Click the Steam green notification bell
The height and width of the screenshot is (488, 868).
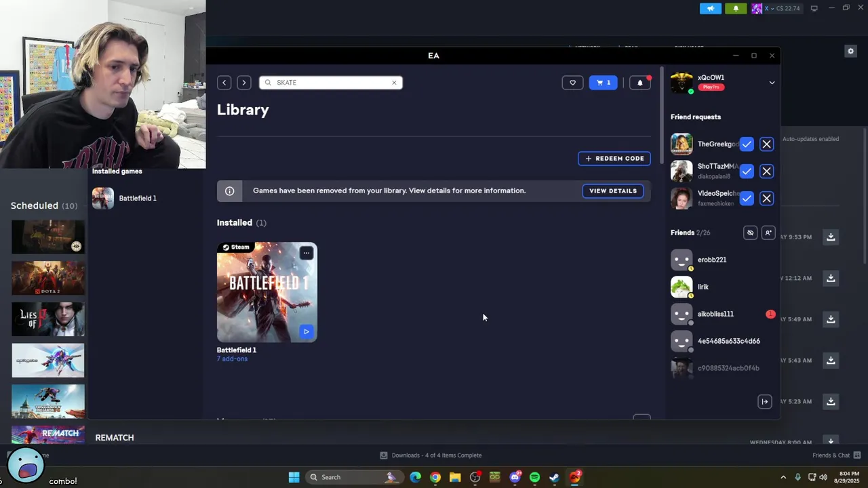click(736, 8)
